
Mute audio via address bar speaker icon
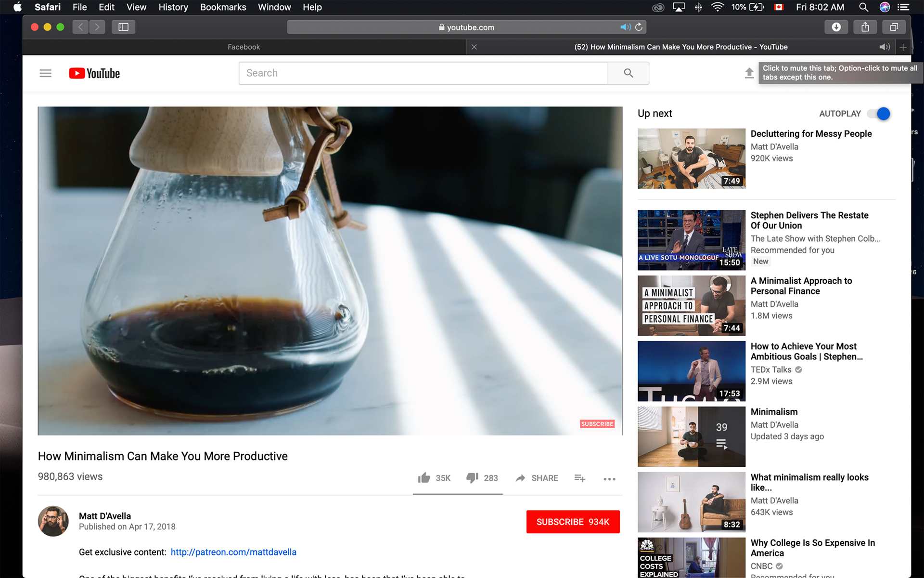pos(625,27)
